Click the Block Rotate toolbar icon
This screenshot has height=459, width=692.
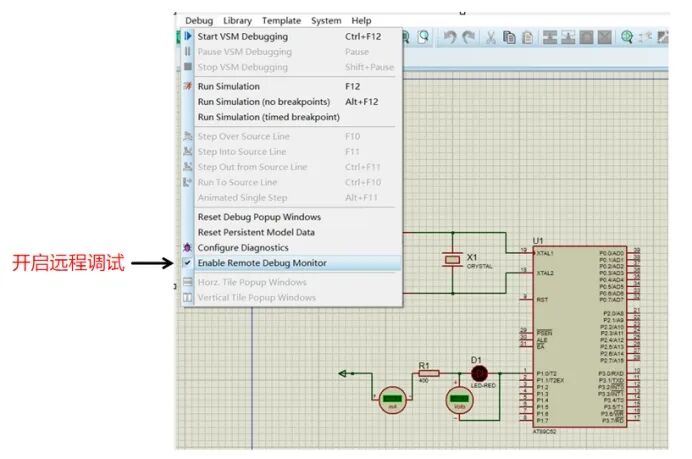click(x=586, y=38)
